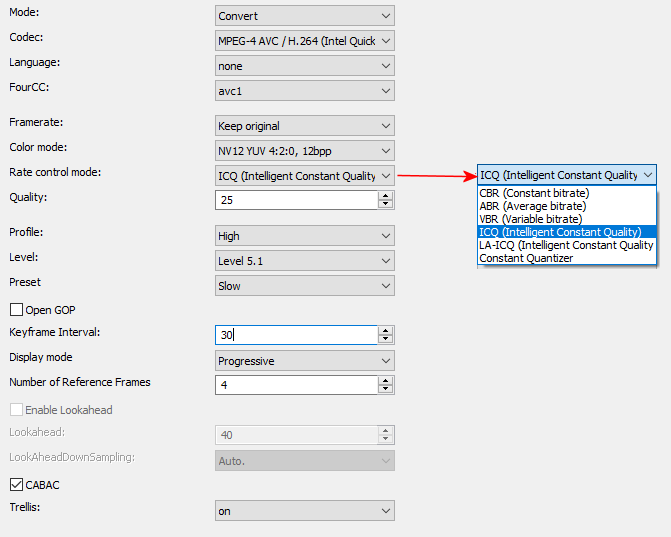The width and height of the screenshot is (671, 537).
Task: Expand the Profile dropdown set to High
Action: (305, 236)
